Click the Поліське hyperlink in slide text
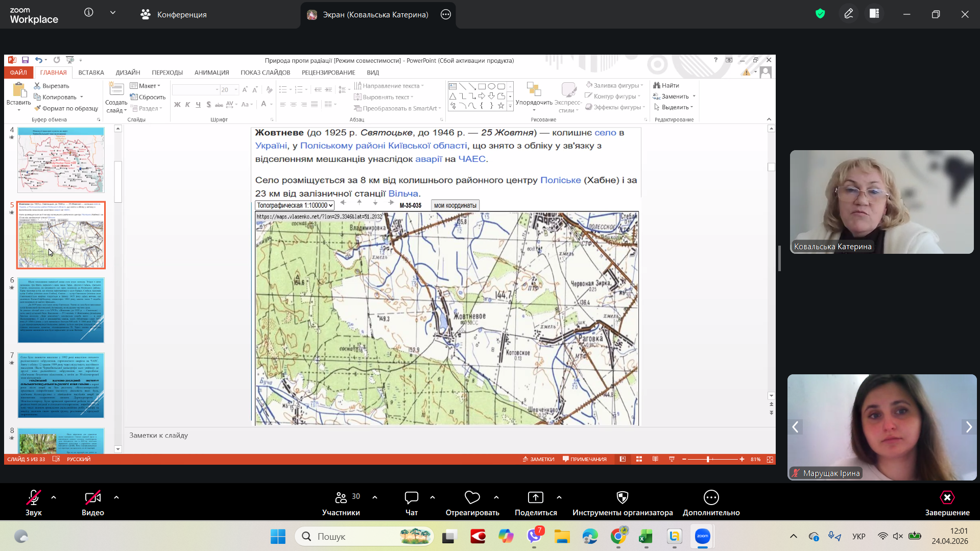980x551 pixels. (x=560, y=180)
